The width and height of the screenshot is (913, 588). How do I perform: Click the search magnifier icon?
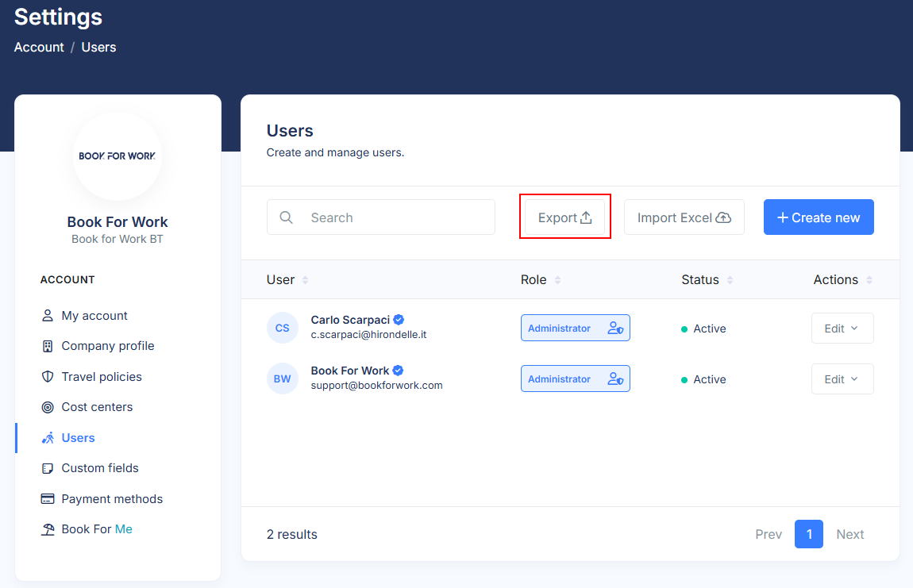pyautogui.click(x=287, y=217)
